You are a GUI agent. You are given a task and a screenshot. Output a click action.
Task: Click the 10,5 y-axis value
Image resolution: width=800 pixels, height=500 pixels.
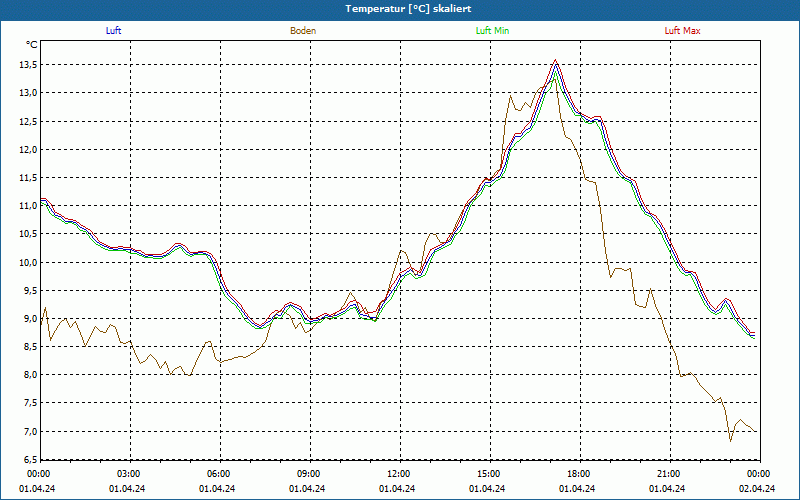[28, 234]
